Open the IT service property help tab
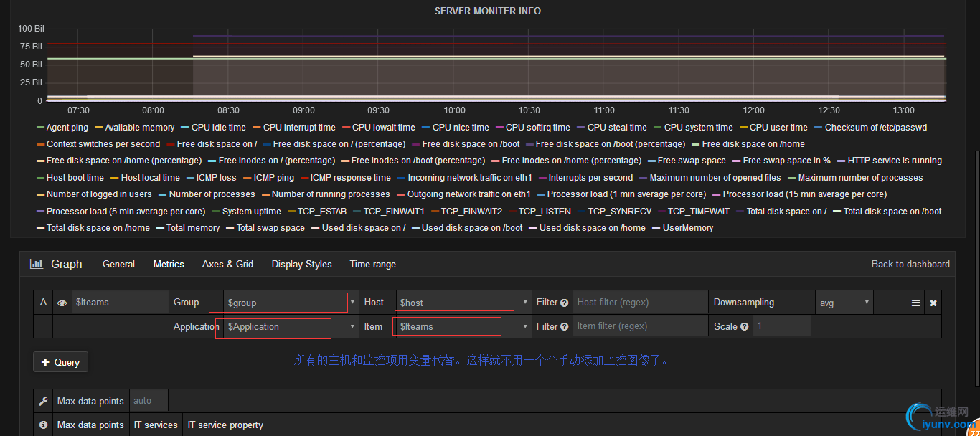This screenshot has height=436, width=980. point(225,425)
